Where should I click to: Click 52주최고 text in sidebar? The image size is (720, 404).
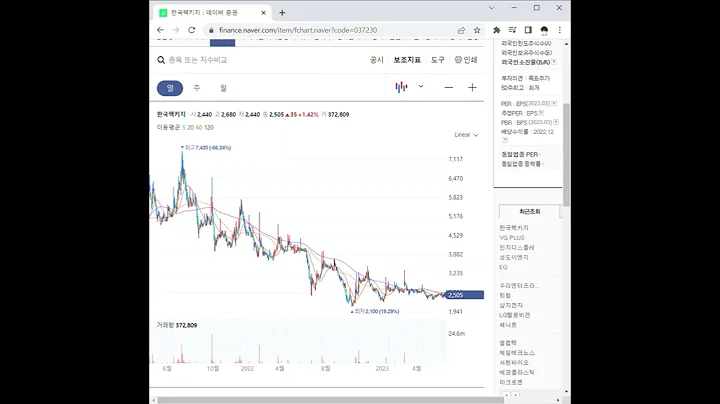[512, 87]
